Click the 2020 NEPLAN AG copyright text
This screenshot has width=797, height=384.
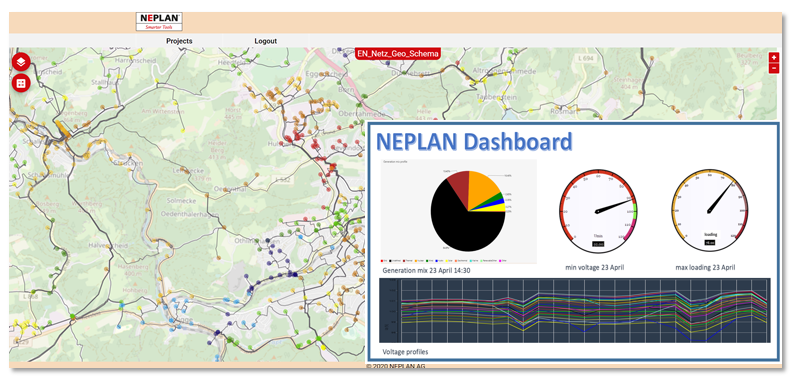point(395,366)
